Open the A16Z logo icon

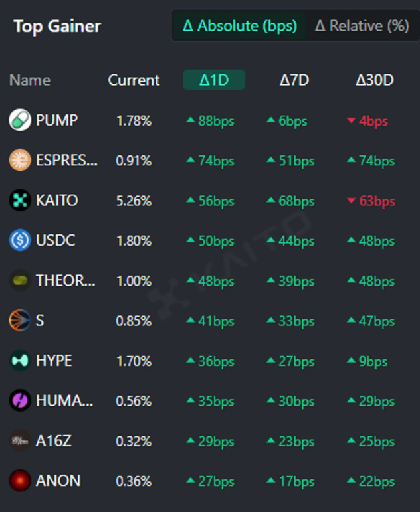click(20, 441)
